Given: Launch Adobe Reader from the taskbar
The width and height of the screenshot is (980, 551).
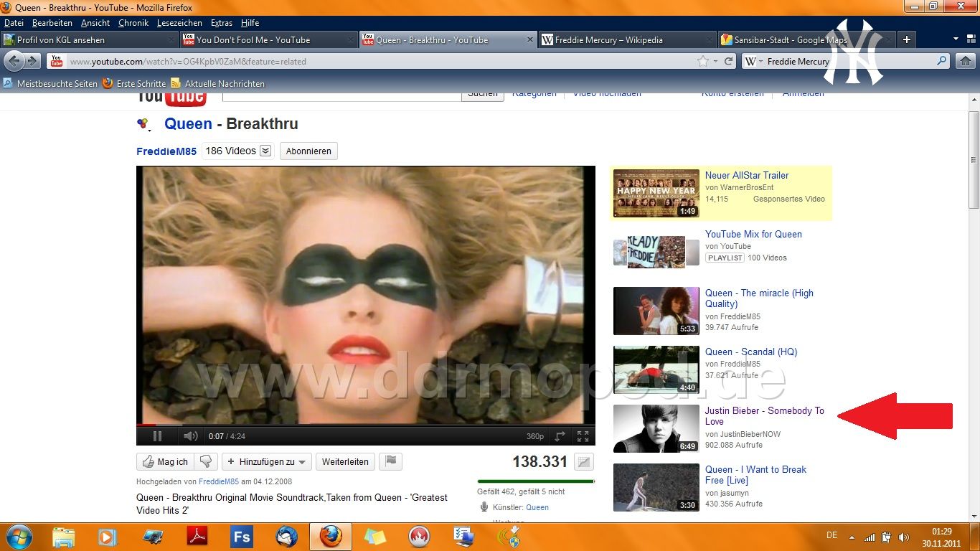Looking at the screenshot, I should coord(197,537).
